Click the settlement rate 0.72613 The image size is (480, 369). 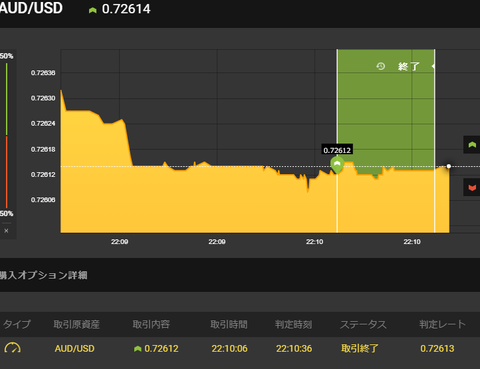[437, 349]
